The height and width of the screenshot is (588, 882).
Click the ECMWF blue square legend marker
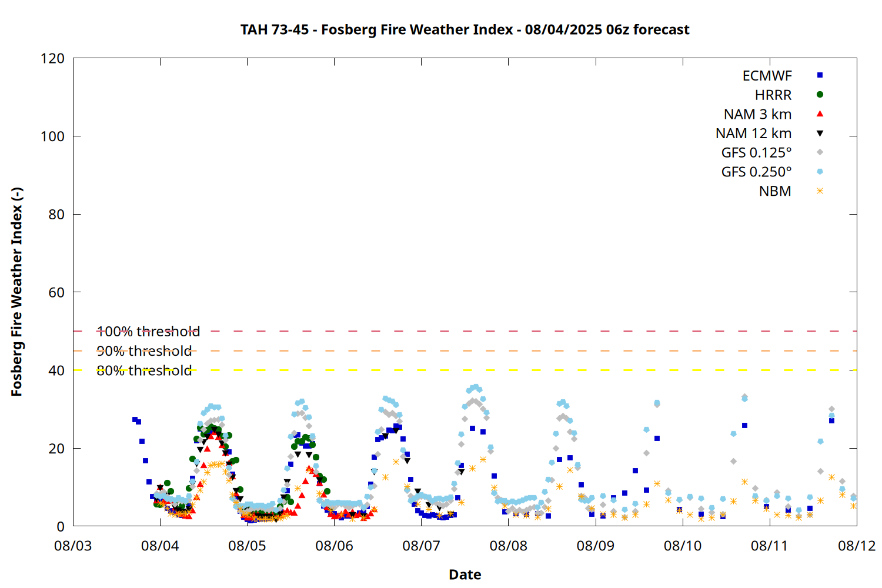pos(820,75)
